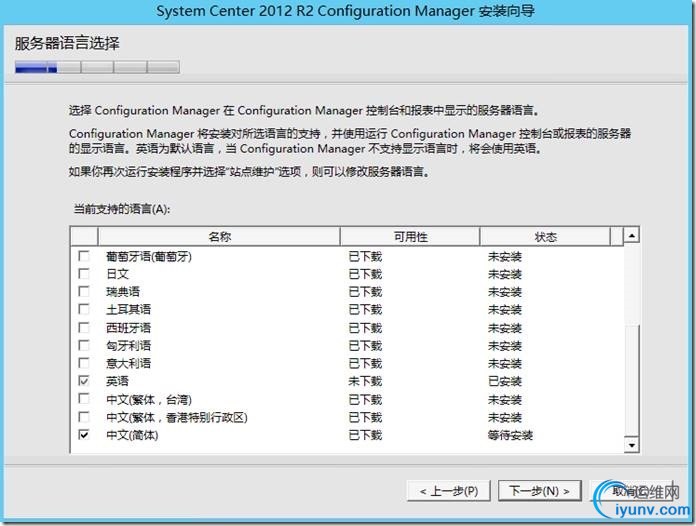Click the 取消 cancel button

pyautogui.click(x=630, y=491)
